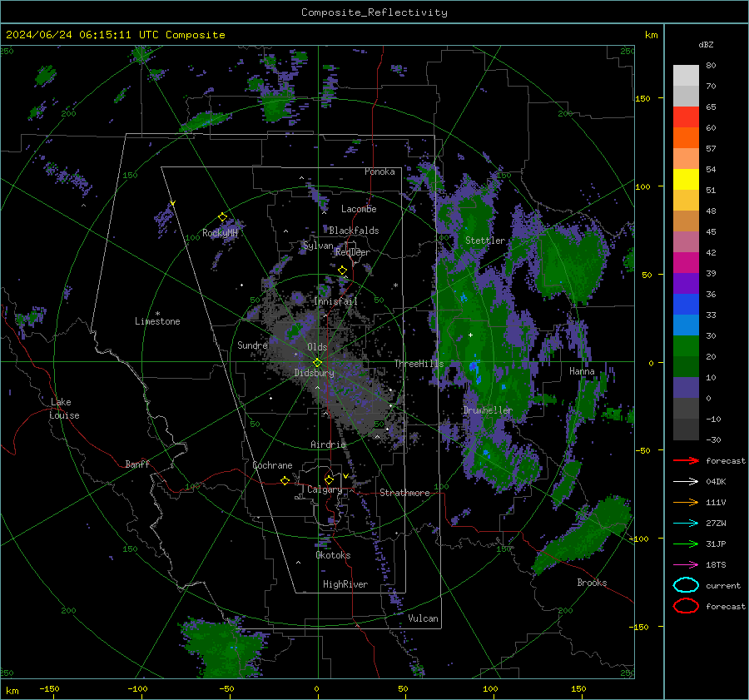Select the Vulcan town label
This screenshot has width=749, height=700.
pyautogui.click(x=423, y=618)
